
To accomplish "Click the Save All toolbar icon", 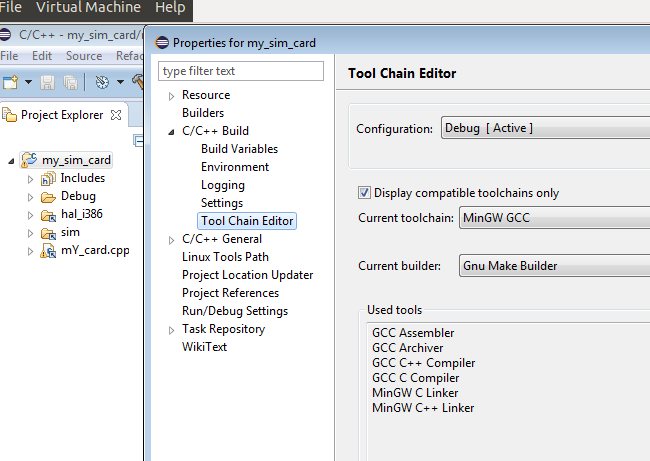I will 71,82.
